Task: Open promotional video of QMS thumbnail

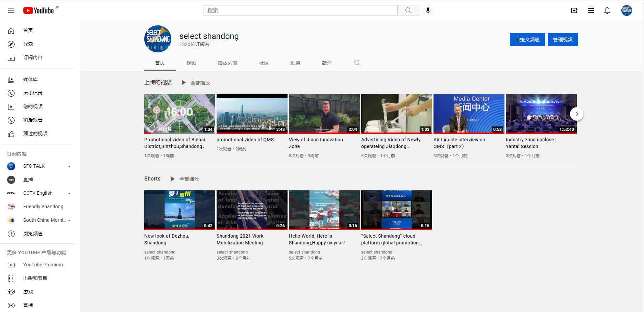Action: pos(252,114)
